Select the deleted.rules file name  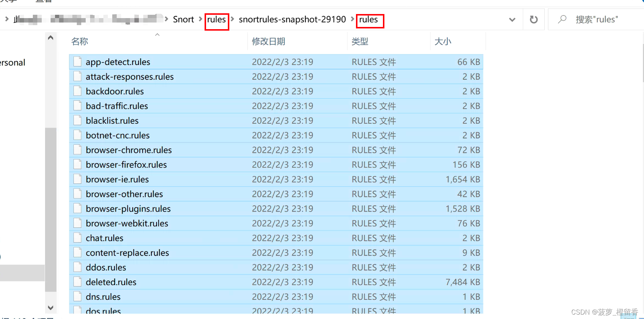111,282
